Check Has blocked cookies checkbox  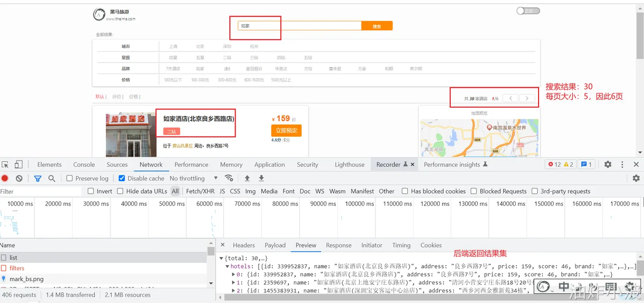pyautogui.click(x=405, y=191)
